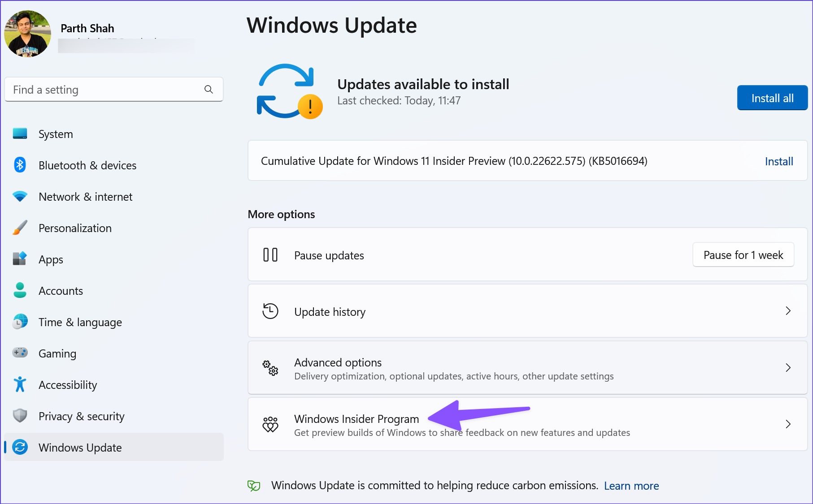Expand the Advanced options chevron
The image size is (813, 504).
(788, 368)
